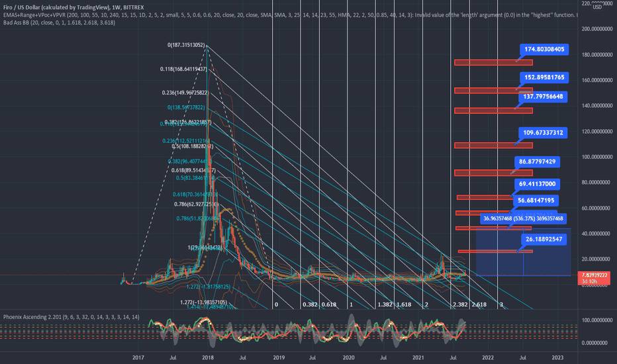Click 2017 on the time axis
Viewport: 617px width, 364px height.
[x=138, y=357]
